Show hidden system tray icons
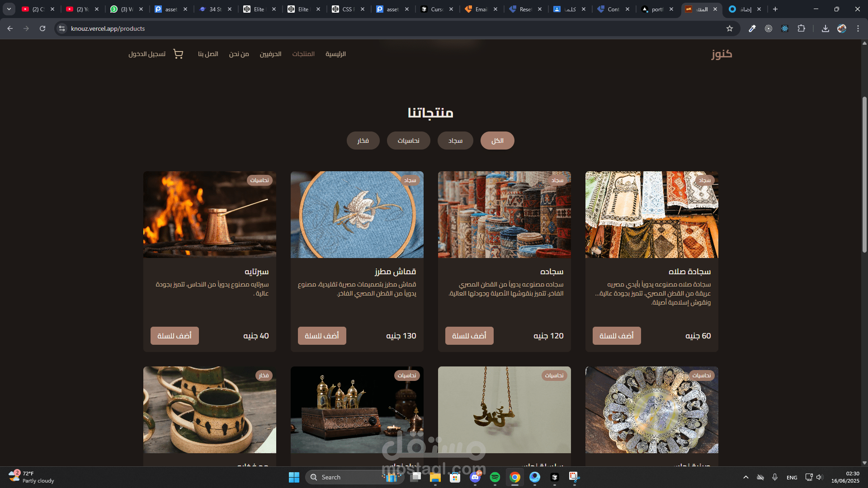The height and width of the screenshot is (488, 868). [x=745, y=477]
